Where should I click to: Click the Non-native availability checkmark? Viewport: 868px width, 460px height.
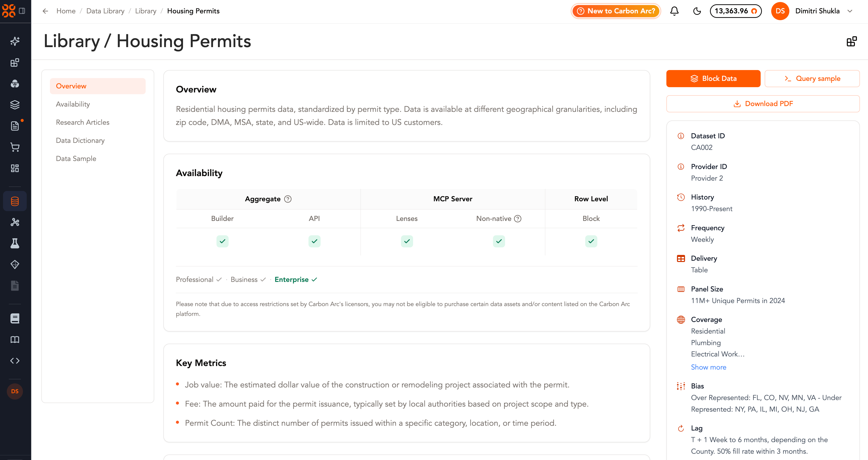tap(499, 241)
